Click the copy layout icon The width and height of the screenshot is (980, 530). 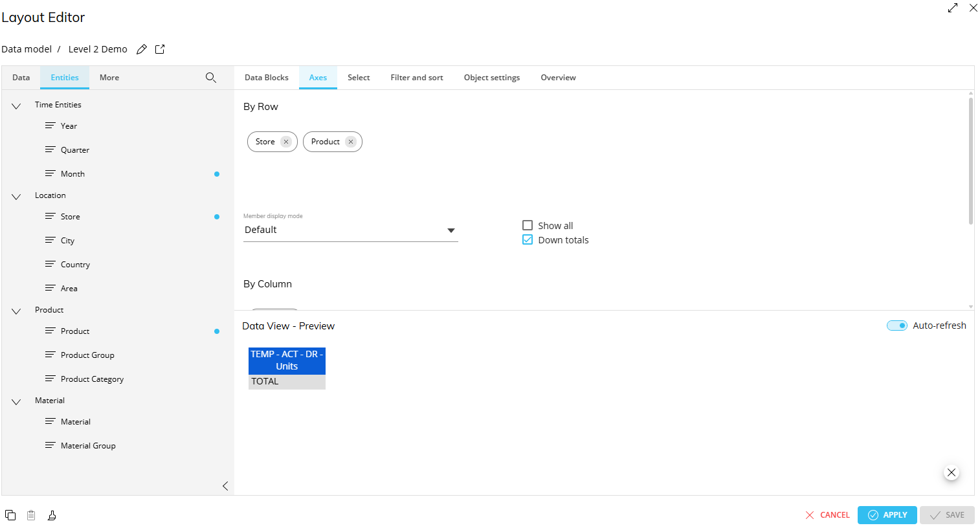pyautogui.click(x=10, y=515)
